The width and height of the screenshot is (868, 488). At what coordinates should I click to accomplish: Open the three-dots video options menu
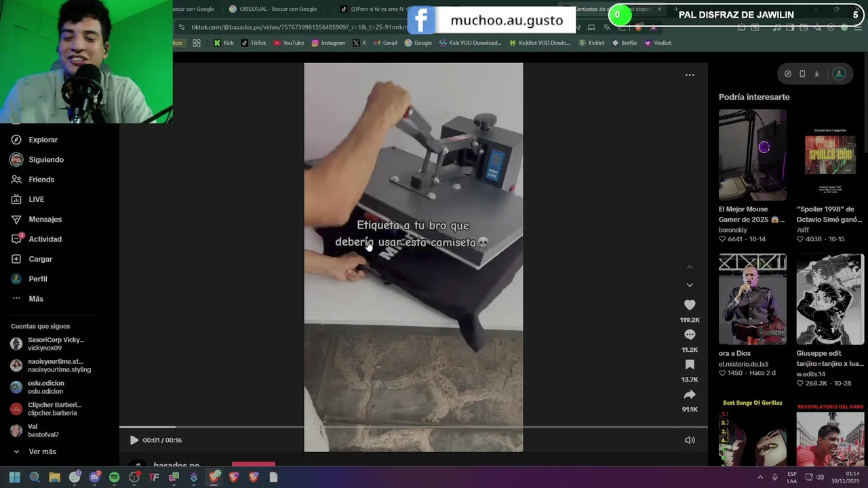[x=690, y=75]
